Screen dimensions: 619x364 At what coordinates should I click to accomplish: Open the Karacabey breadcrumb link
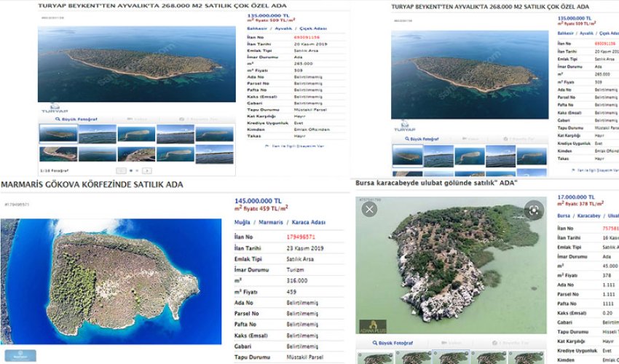tap(588, 216)
